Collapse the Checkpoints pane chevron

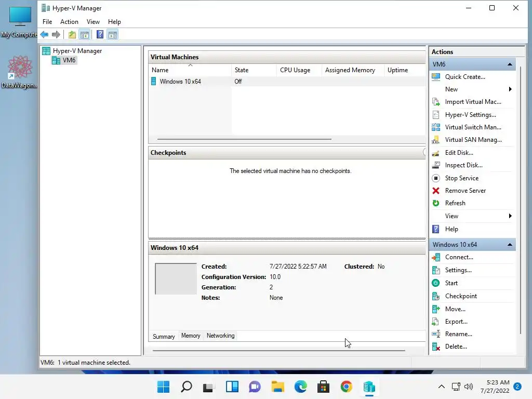tap(424, 152)
